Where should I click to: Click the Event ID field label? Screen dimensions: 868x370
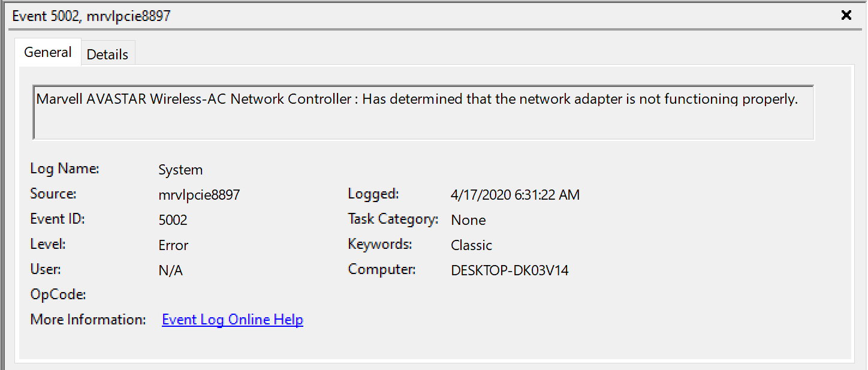(x=58, y=219)
